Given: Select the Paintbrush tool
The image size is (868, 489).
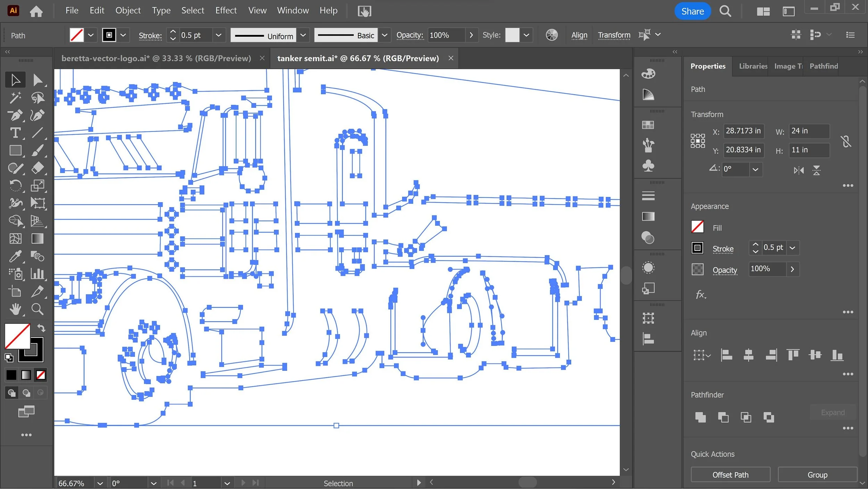Looking at the screenshot, I should [37, 150].
